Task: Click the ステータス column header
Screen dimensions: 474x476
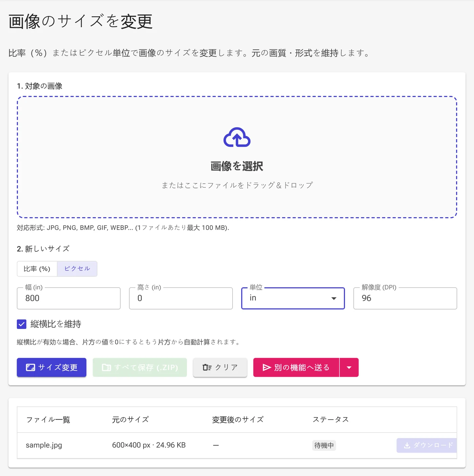Action: (x=331, y=419)
